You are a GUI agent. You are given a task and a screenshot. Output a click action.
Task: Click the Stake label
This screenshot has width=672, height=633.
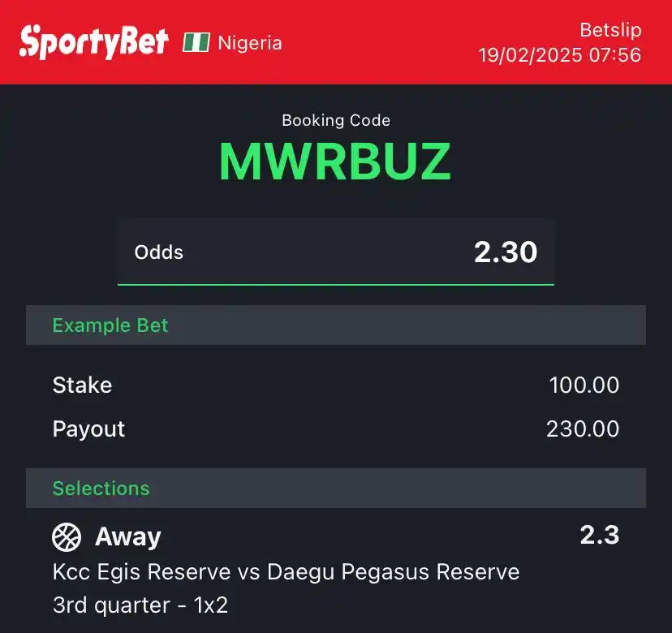pyautogui.click(x=82, y=385)
